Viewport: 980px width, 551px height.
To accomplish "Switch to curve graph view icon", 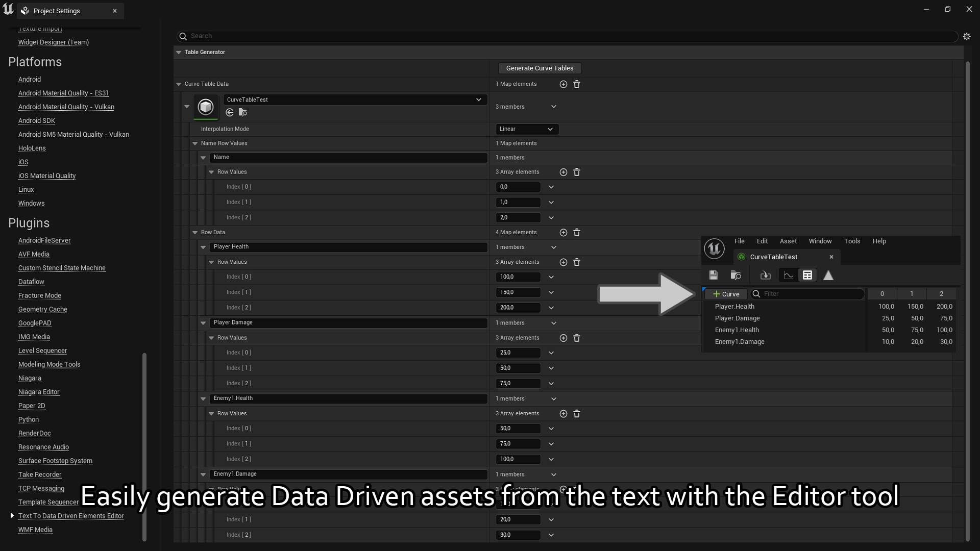I will click(789, 275).
